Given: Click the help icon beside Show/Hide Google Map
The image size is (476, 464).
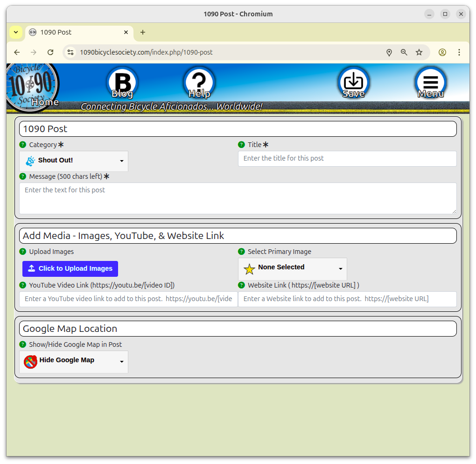Looking at the screenshot, I should [22, 344].
